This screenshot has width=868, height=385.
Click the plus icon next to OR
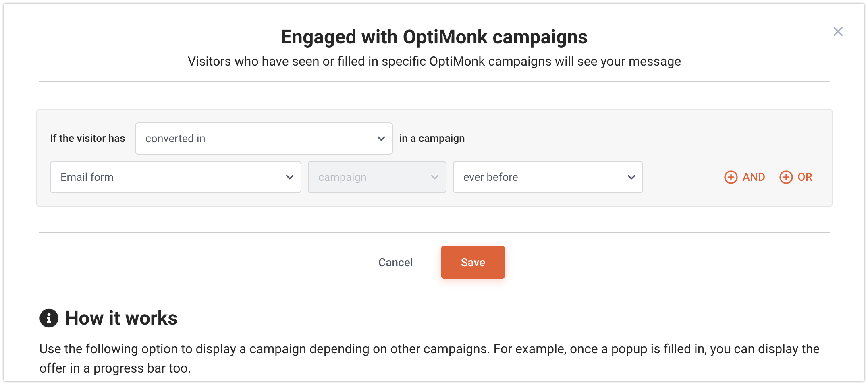click(786, 177)
